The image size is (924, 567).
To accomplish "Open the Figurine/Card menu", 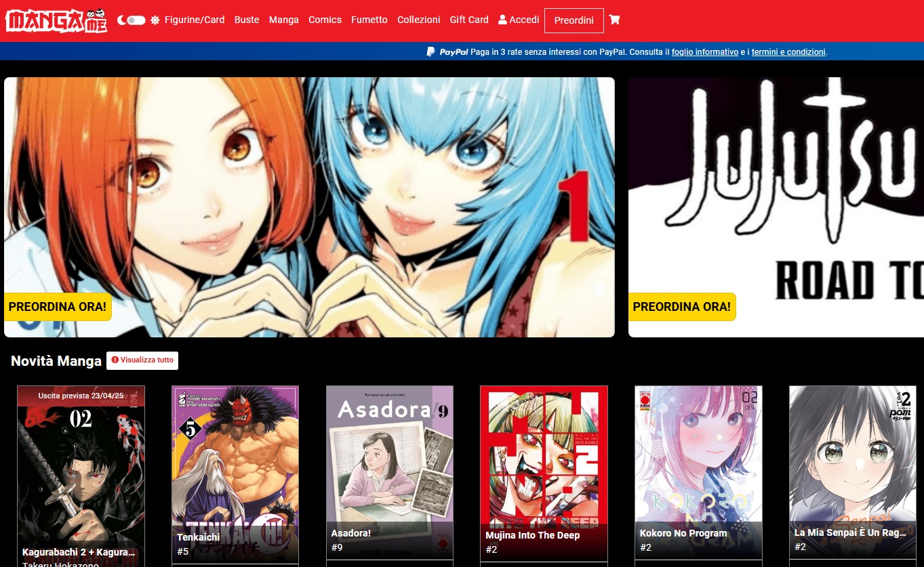I will click(x=195, y=20).
